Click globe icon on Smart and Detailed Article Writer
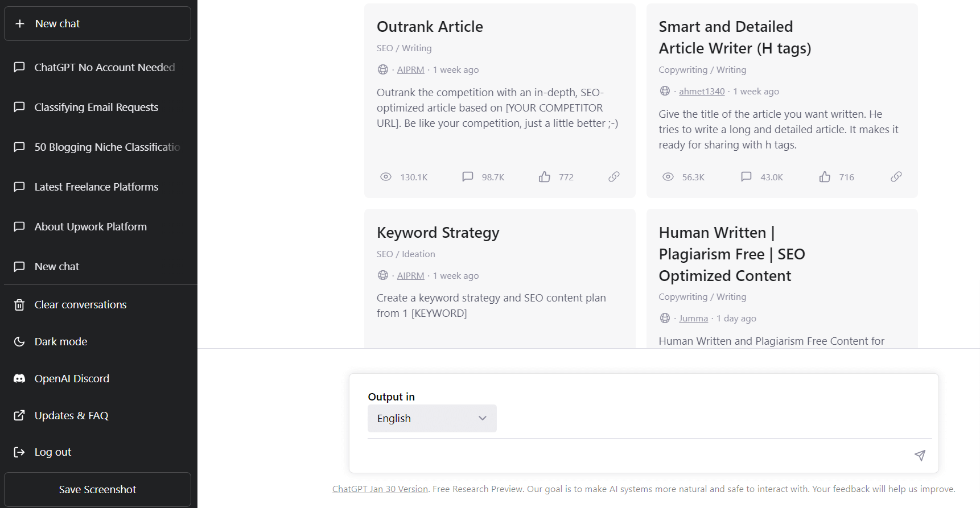Screen dimensions: 980x508 [x=665, y=91]
